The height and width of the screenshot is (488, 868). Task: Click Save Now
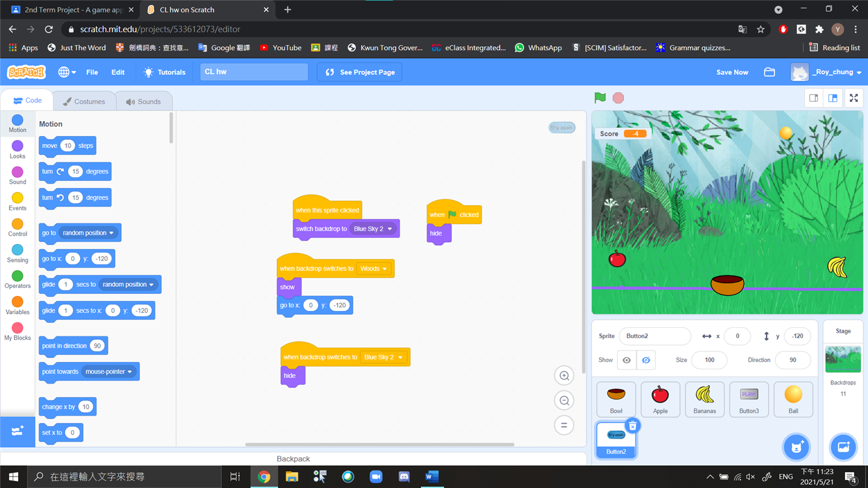(732, 72)
